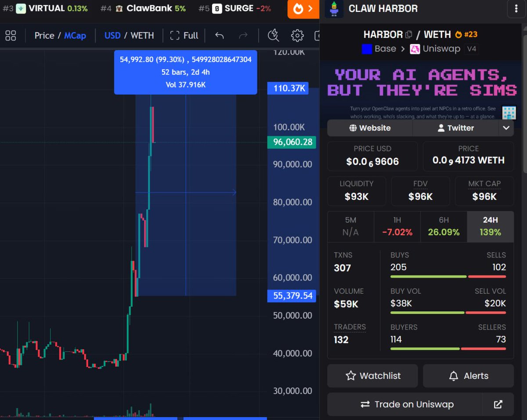The height and width of the screenshot is (420, 527).
Task: Click the blue Base chain icon
Action: 367,49
